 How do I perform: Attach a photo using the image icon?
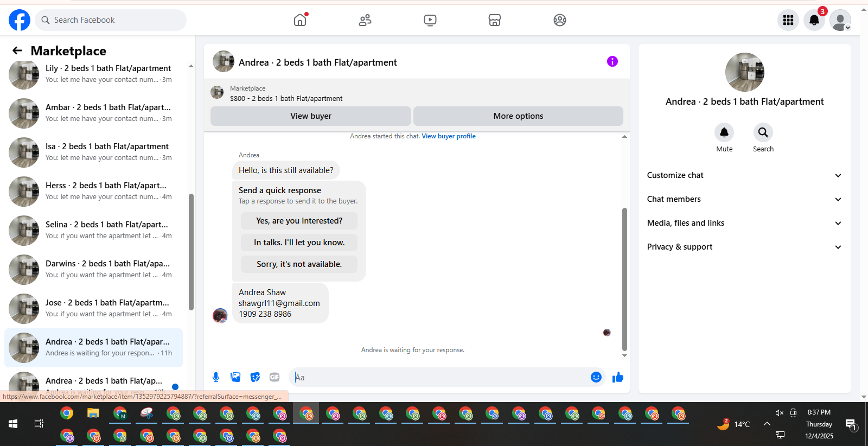pos(235,377)
